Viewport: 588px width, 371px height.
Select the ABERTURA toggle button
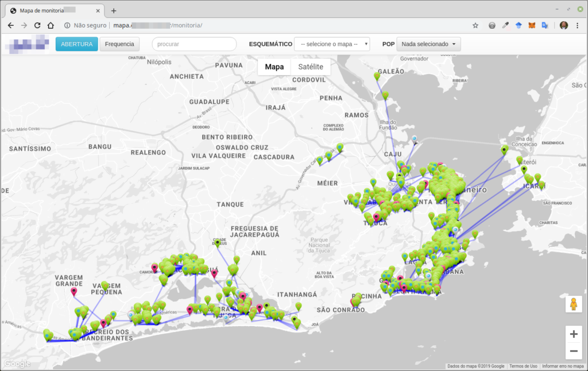tap(76, 44)
